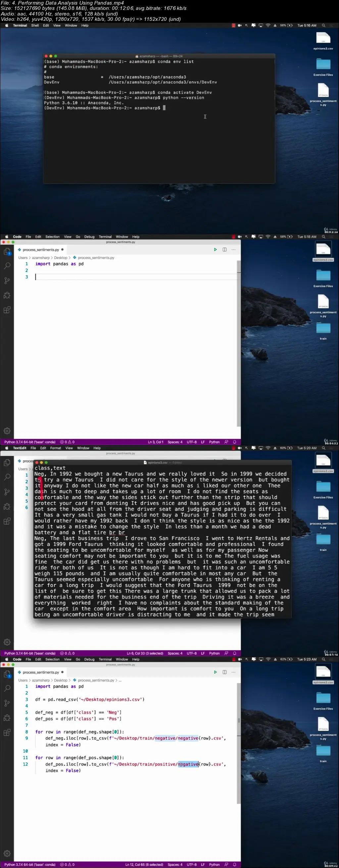Click the 'df = pd.read_csv' line of code

90,699
